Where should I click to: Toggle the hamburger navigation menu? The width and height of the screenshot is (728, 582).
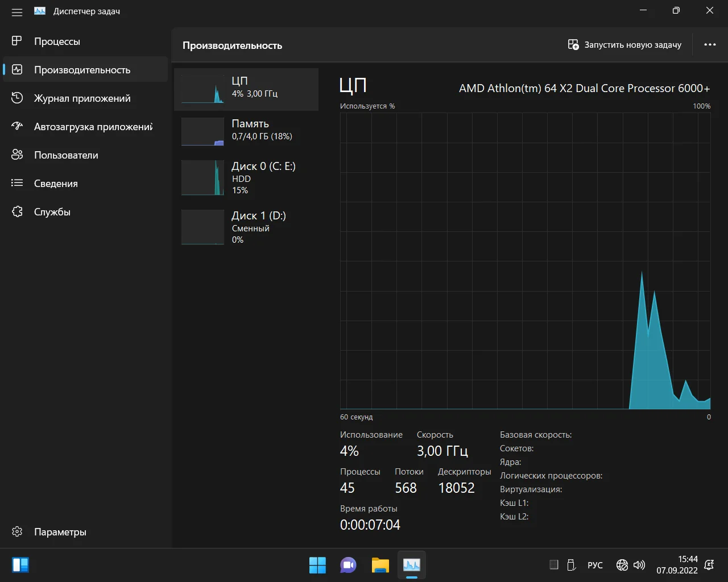click(x=17, y=11)
